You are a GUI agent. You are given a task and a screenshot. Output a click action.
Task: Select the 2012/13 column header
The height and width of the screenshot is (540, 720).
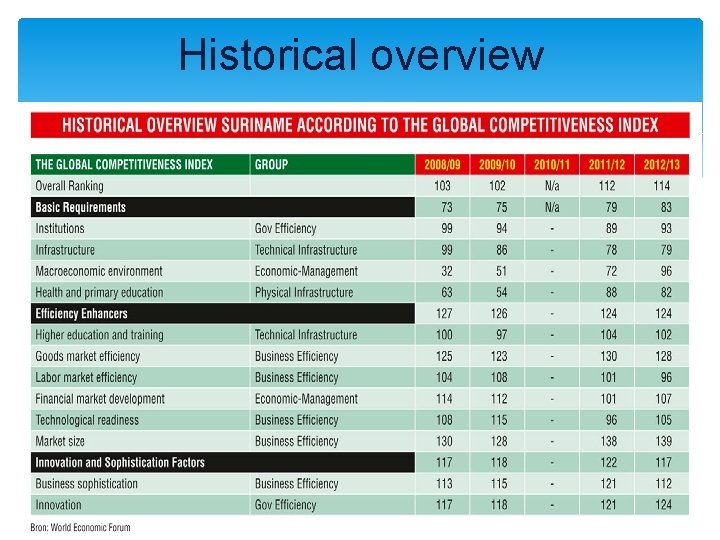tap(661, 164)
